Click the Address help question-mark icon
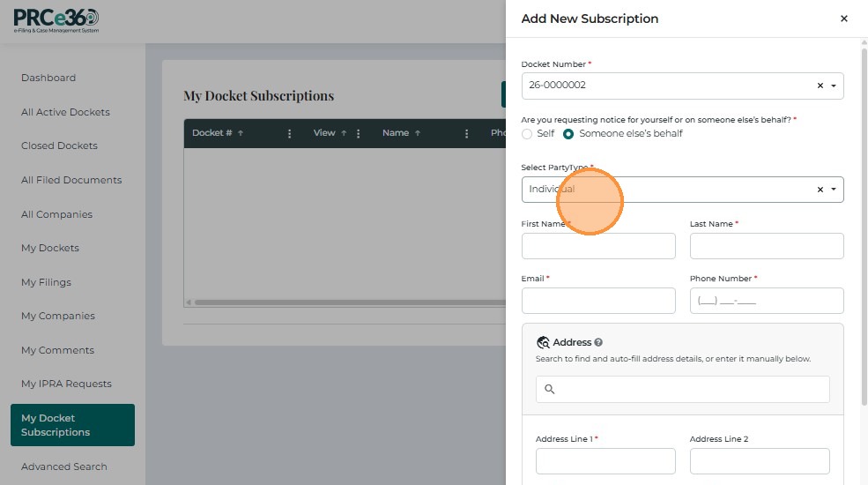This screenshot has width=868, height=485. tap(598, 342)
